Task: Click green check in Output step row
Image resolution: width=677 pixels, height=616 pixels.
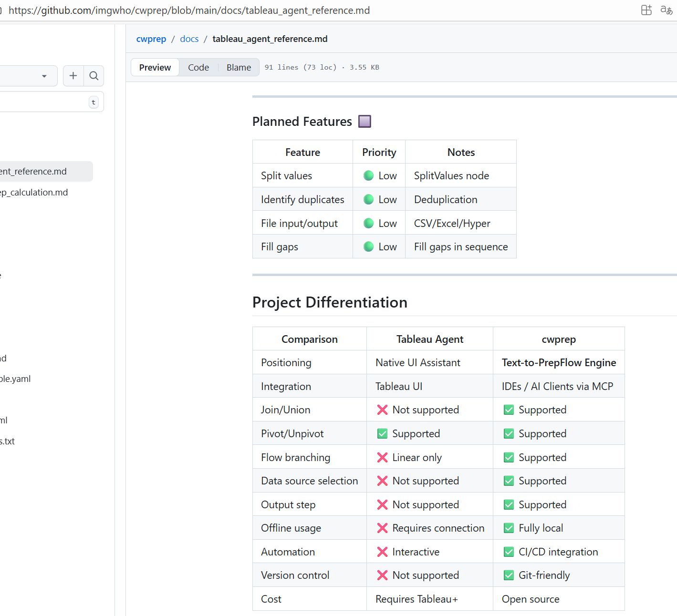Action: pyautogui.click(x=509, y=504)
